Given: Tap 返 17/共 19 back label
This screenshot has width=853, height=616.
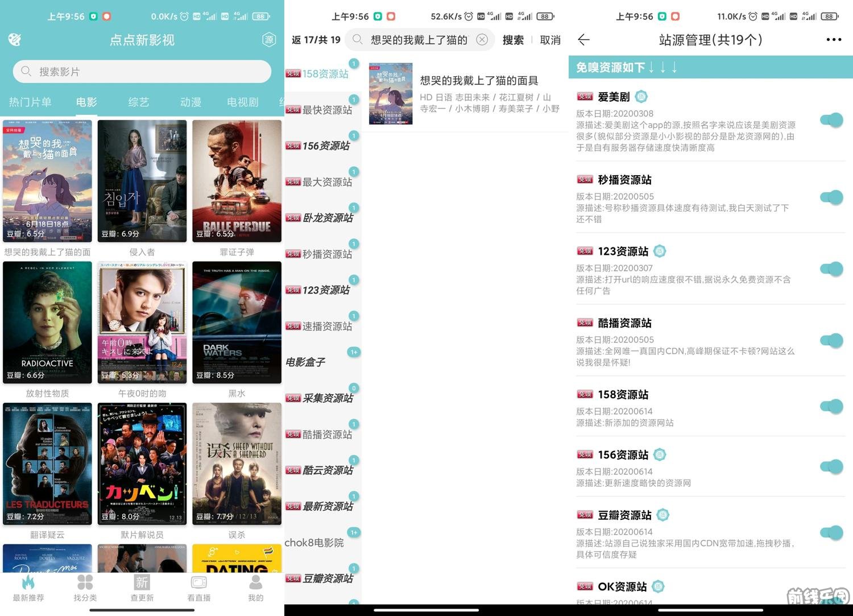Looking at the screenshot, I should pos(316,40).
